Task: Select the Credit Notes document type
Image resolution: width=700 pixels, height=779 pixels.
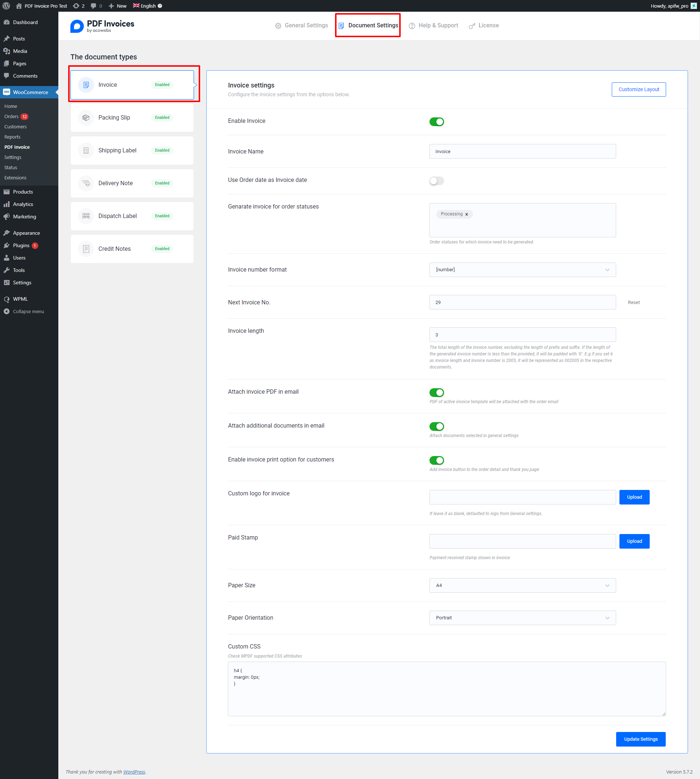Action: (132, 249)
